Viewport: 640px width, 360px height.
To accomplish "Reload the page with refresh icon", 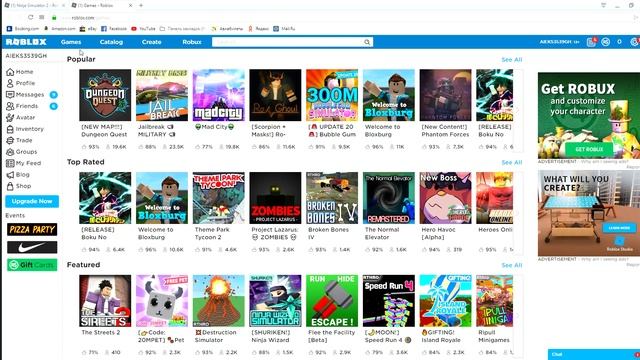I will [31, 18].
